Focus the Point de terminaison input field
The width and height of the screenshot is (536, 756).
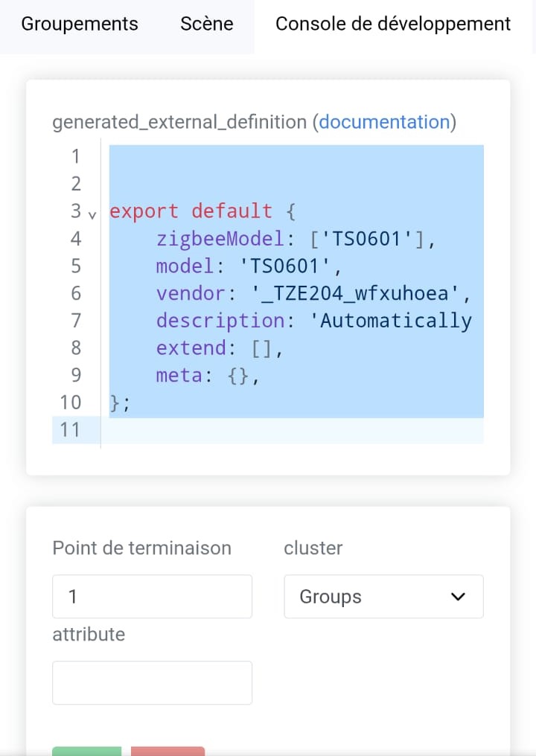tap(152, 597)
